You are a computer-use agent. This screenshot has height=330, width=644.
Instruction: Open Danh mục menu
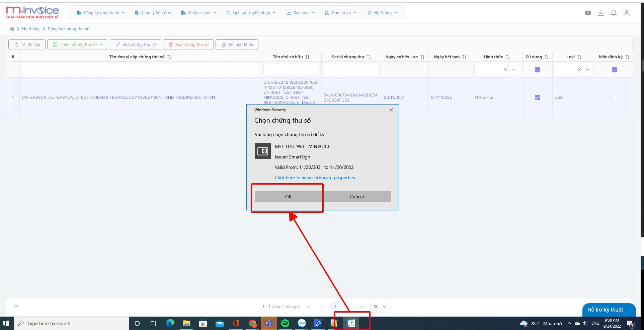point(341,13)
